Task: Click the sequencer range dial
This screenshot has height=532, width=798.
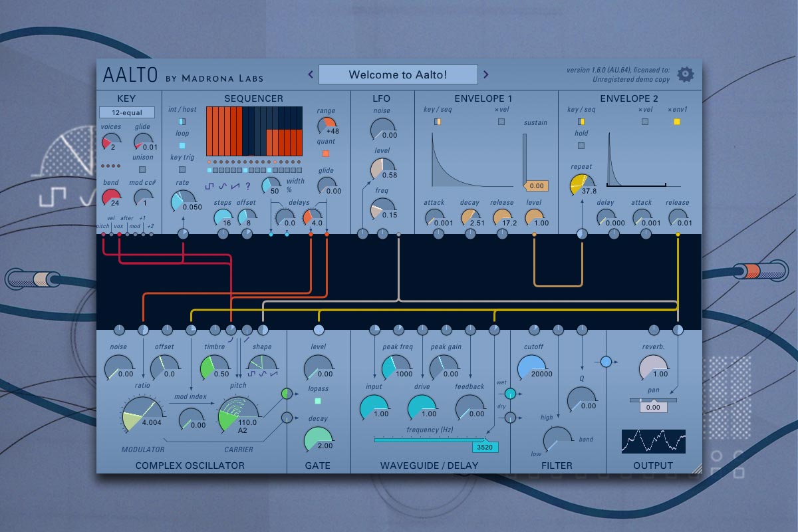Action: tap(326, 126)
